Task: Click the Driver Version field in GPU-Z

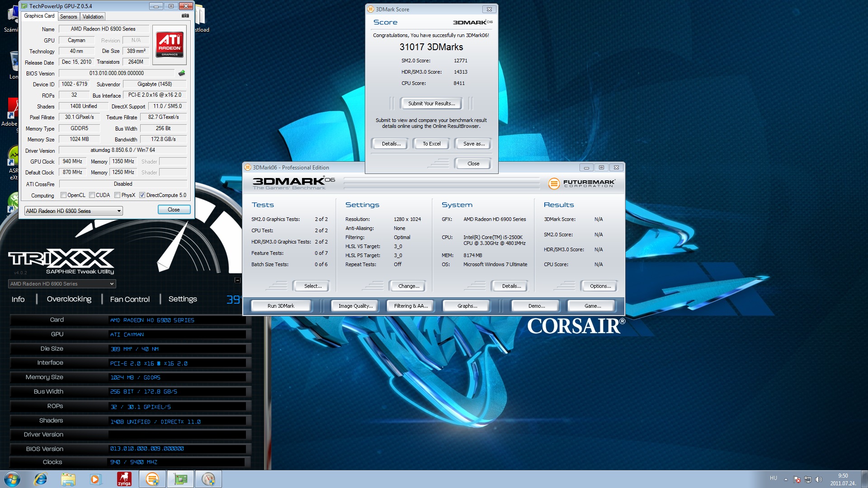Action: pos(123,150)
